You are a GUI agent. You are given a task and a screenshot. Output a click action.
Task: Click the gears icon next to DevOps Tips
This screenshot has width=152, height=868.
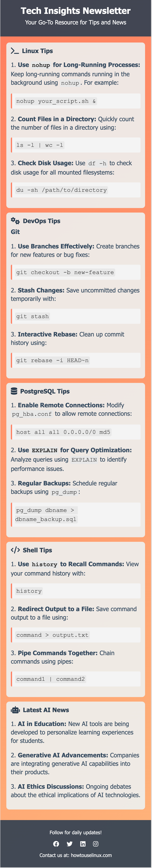click(x=15, y=221)
